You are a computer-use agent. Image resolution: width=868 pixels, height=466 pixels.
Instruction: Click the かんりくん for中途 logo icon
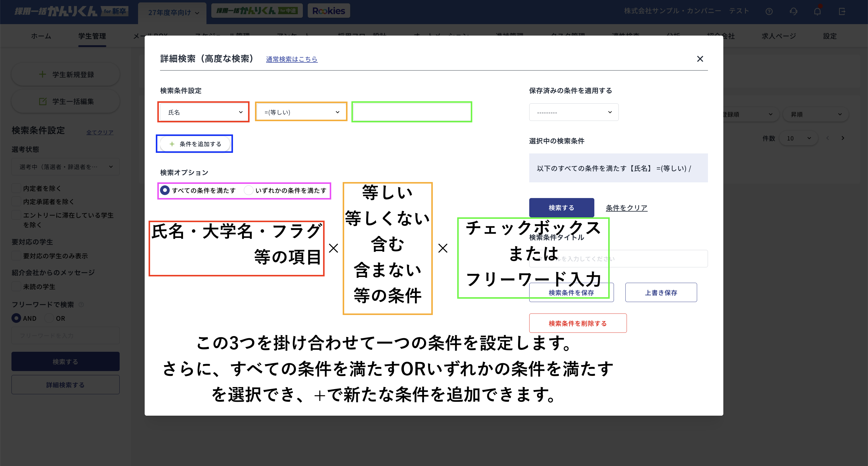point(257,11)
